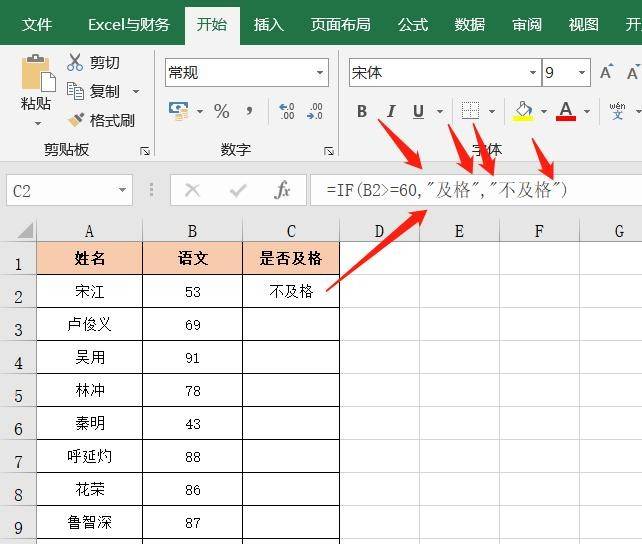
Task: Select column C header
Action: pyautogui.click(x=291, y=231)
